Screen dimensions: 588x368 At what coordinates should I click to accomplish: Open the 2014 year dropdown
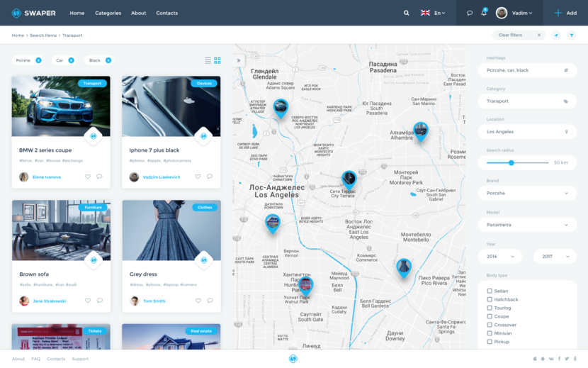pos(500,257)
